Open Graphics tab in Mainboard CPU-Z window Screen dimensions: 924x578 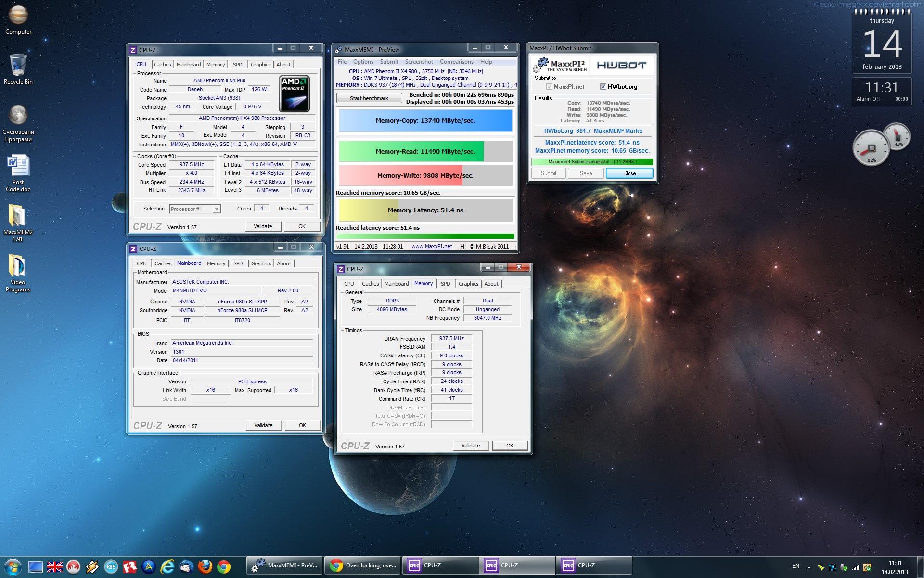click(261, 263)
